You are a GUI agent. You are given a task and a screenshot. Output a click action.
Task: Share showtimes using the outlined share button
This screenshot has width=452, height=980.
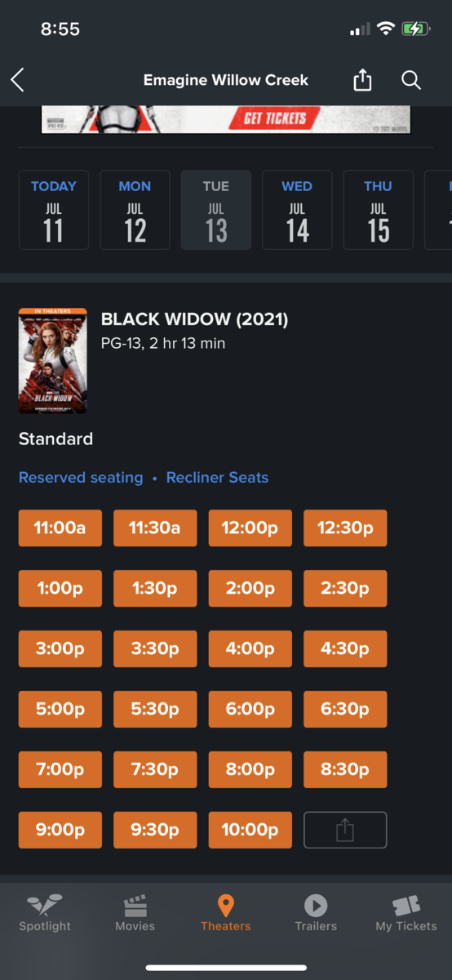[345, 830]
